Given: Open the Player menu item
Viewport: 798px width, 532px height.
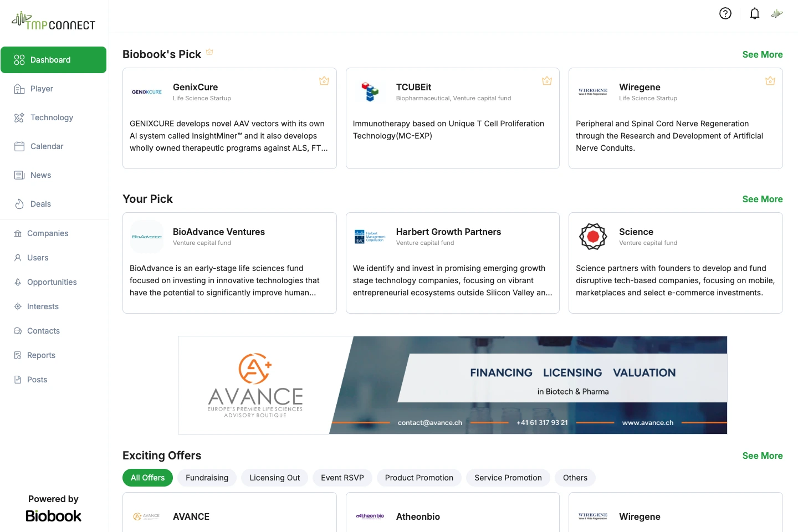Looking at the screenshot, I should pyautogui.click(x=53, y=89).
